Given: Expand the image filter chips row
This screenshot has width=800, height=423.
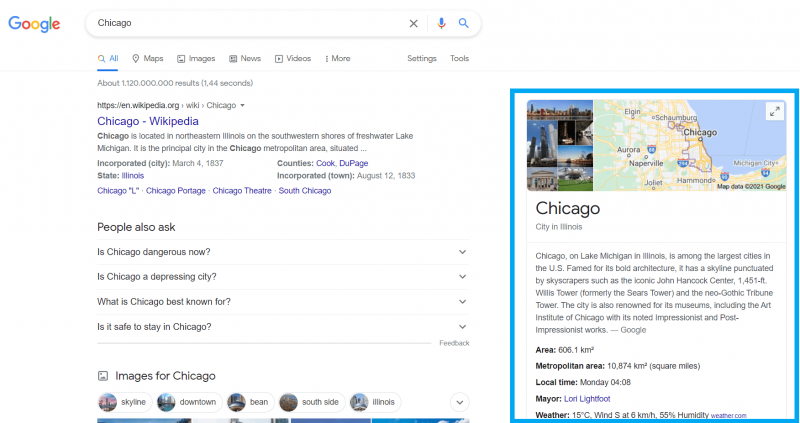Looking at the screenshot, I should coord(460,402).
